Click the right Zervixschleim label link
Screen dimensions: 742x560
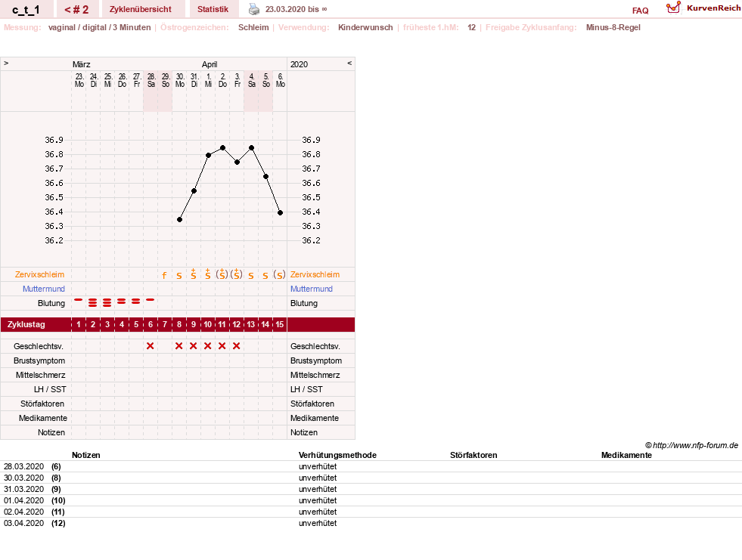pos(315,274)
